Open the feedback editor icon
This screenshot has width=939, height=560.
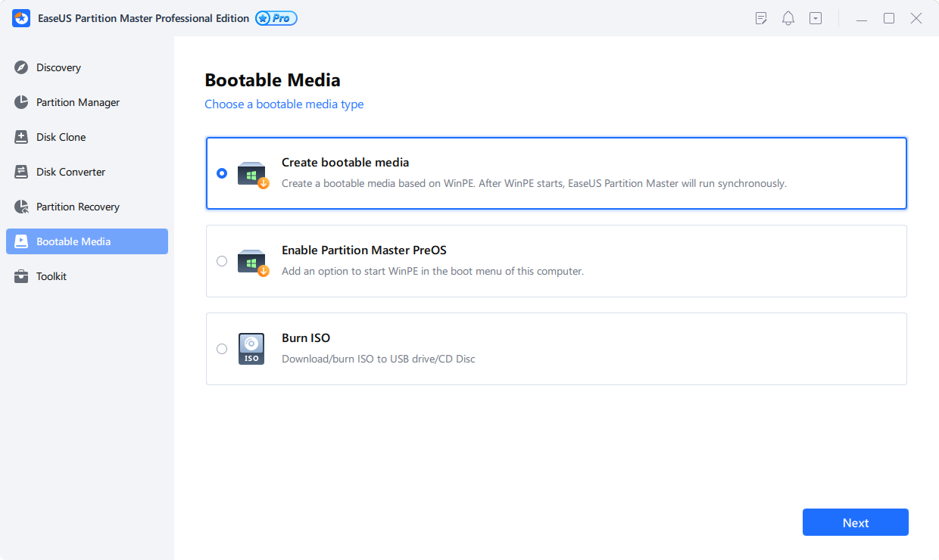(760, 17)
